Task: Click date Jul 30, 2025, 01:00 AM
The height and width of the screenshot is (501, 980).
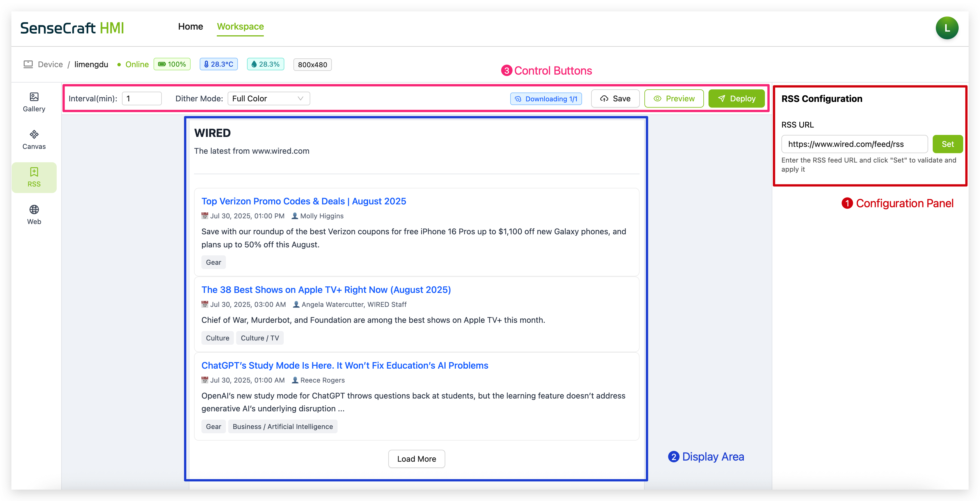Action: pos(247,380)
